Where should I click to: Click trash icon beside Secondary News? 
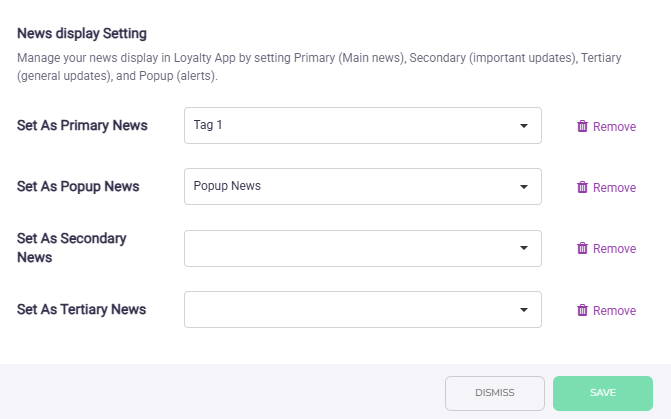tap(582, 248)
